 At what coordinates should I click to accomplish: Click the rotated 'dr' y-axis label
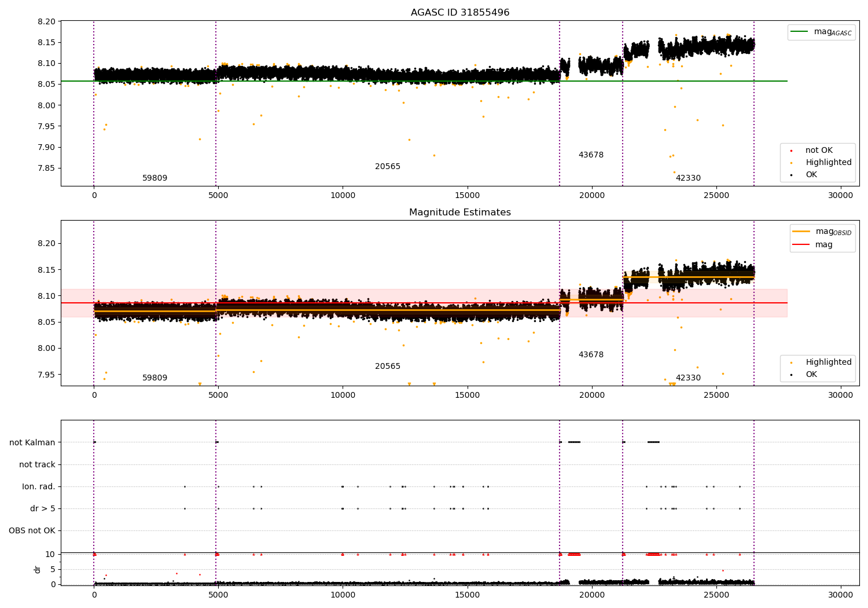pyautogui.click(x=38, y=570)
